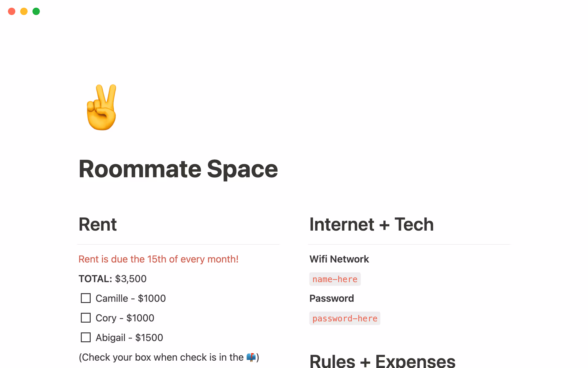Click the check-your-box instruction note
This screenshot has width=588, height=368.
(x=169, y=357)
